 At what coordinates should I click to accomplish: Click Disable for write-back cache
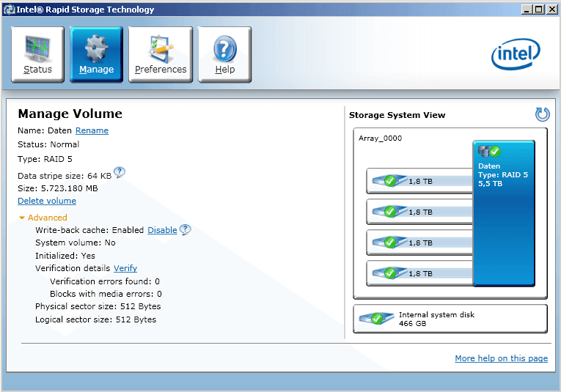162,230
